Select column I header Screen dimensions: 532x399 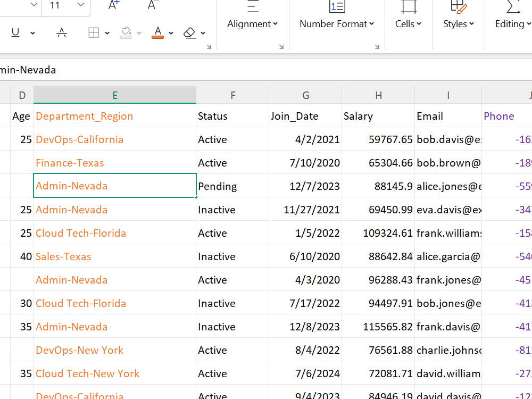pos(448,95)
